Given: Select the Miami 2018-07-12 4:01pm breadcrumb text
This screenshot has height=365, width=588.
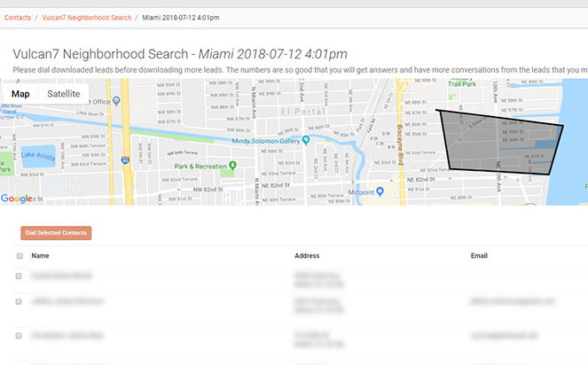Looking at the screenshot, I should tap(181, 18).
